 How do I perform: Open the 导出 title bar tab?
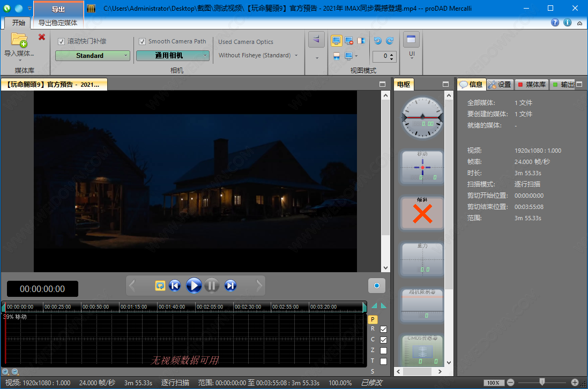(58, 9)
